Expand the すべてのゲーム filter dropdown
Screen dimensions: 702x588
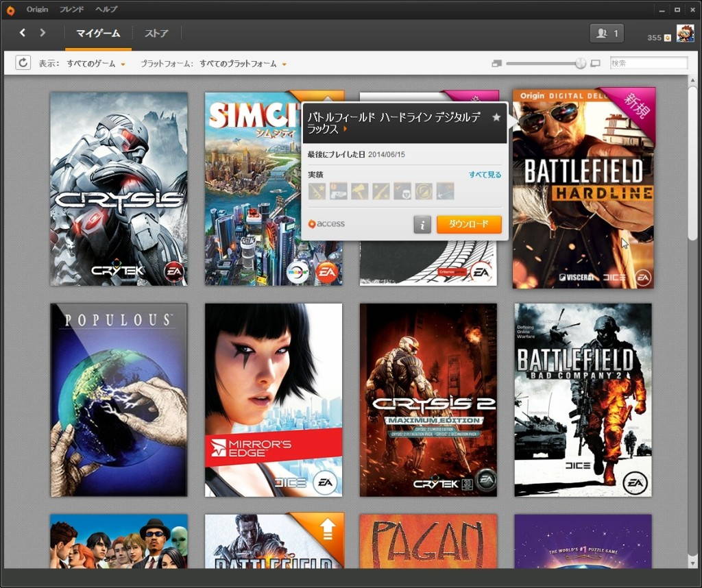[x=96, y=64]
